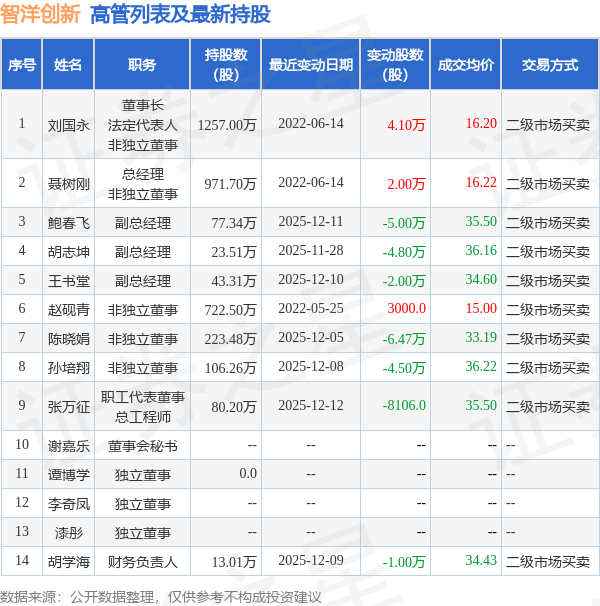Click the 高管列表及最新持股 heading
This screenshot has height=606, width=600.
[x=180, y=14]
